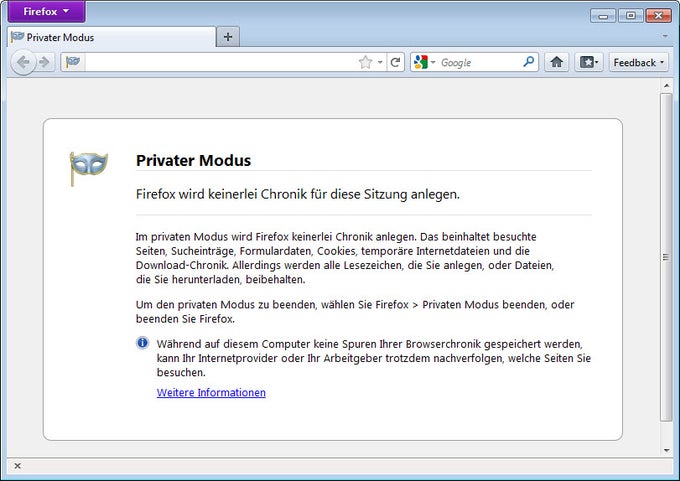Open the Google search engine selector

[x=425, y=62]
